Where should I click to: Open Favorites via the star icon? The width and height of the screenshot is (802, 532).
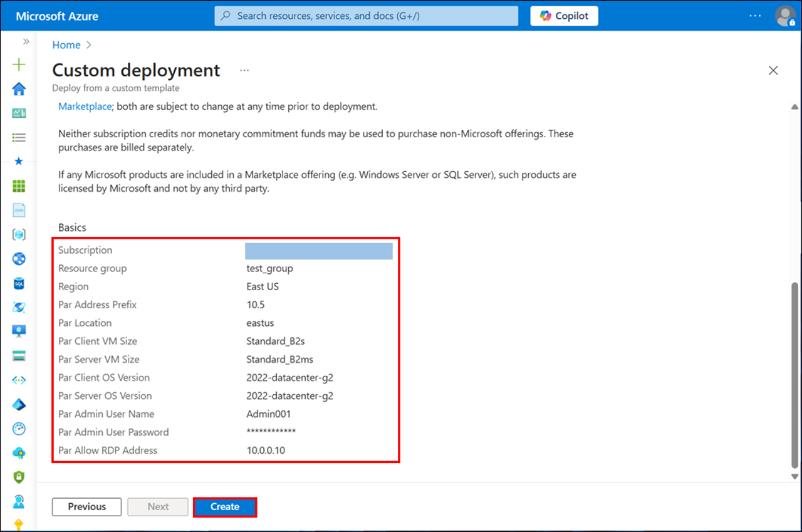coord(19,162)
